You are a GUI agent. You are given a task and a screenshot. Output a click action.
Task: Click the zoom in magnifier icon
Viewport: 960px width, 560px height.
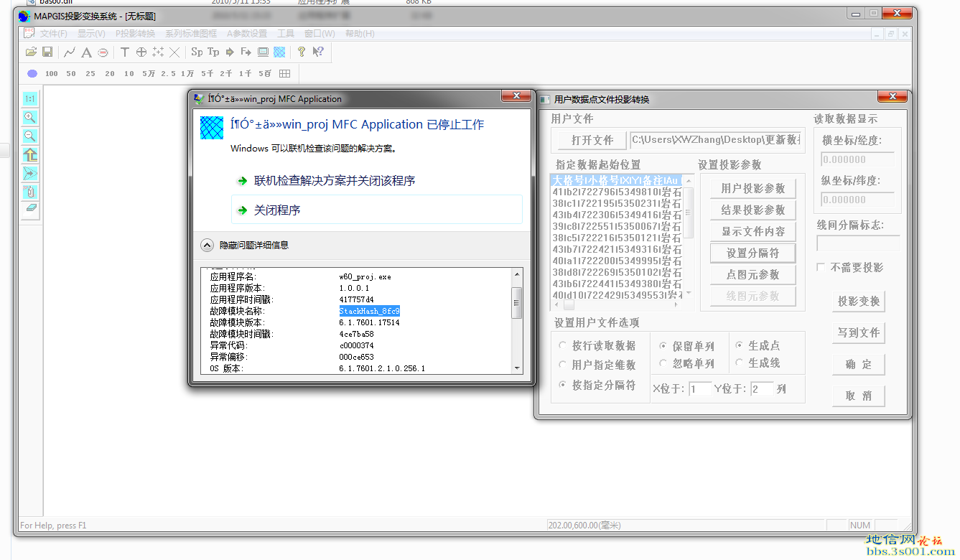click(30, 117)
